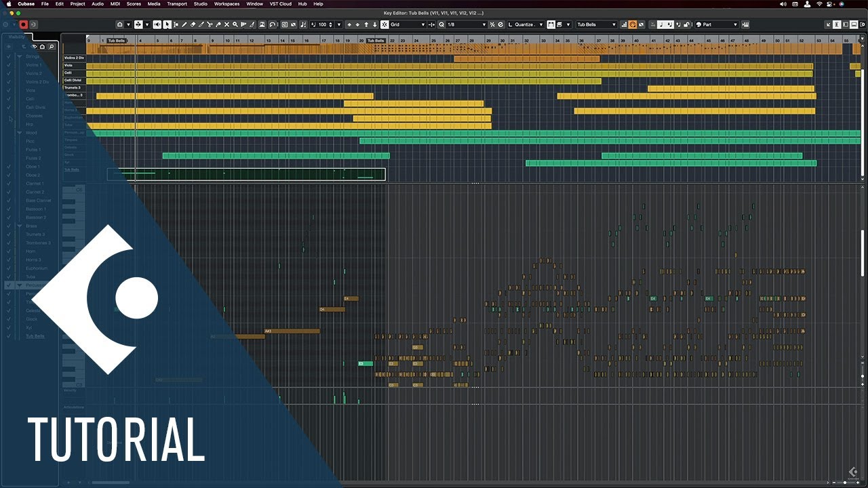
Task: Click the magnifier icon in Visibility panel
Action: point(51,47)
